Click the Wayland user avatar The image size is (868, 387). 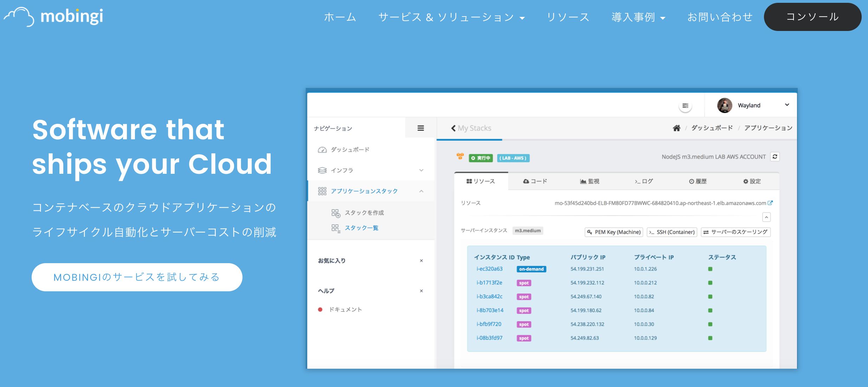725,105
